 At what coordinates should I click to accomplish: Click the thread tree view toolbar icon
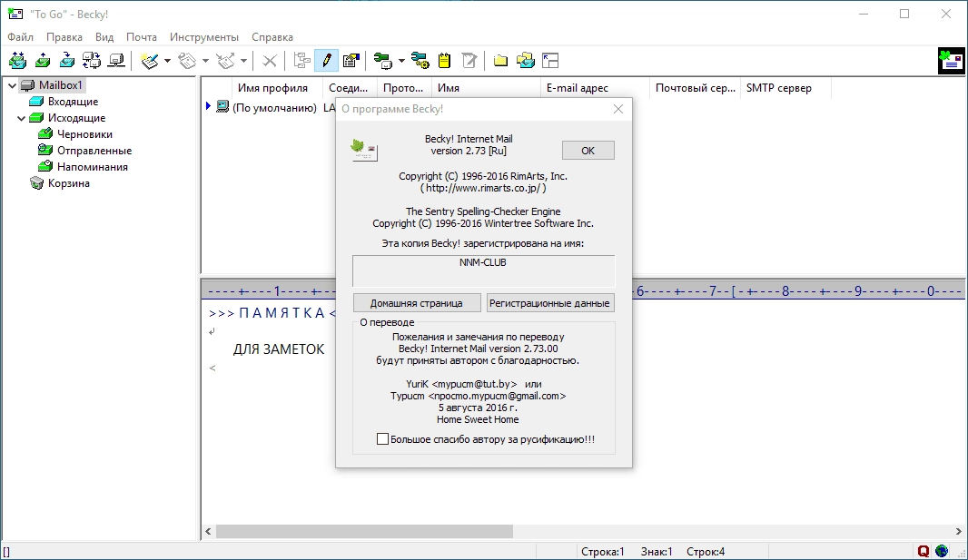point(301,61)
